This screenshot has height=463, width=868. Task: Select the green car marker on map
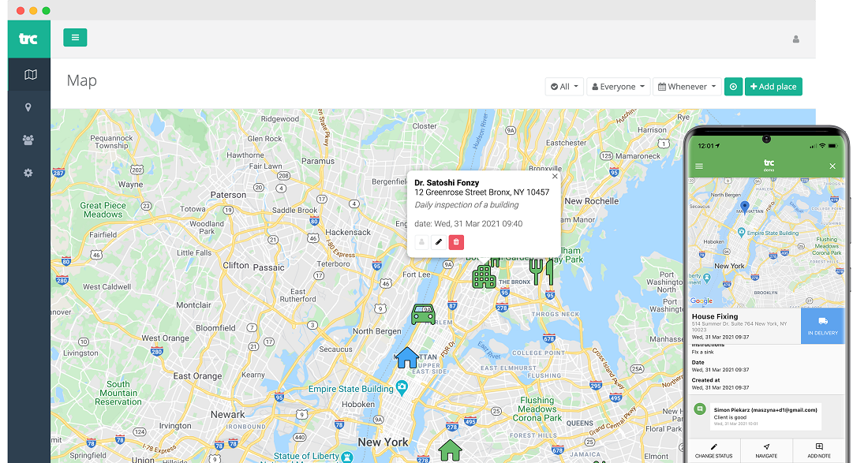pyautogui.click(x=424, y=314)
